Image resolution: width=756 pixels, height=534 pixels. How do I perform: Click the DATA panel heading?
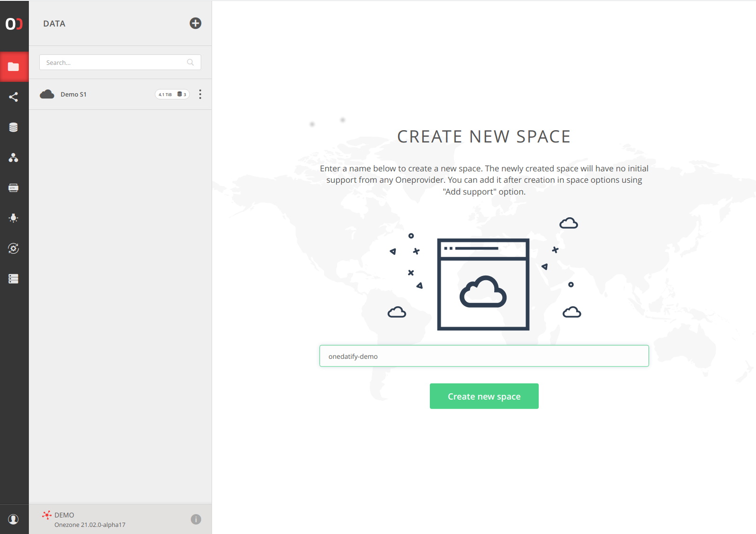(54, 24)
